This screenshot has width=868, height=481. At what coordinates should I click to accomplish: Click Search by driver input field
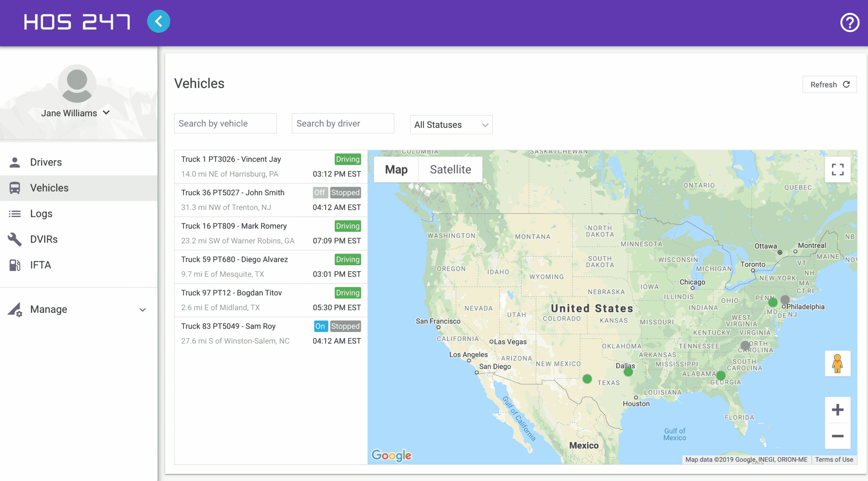coord(343,123)
